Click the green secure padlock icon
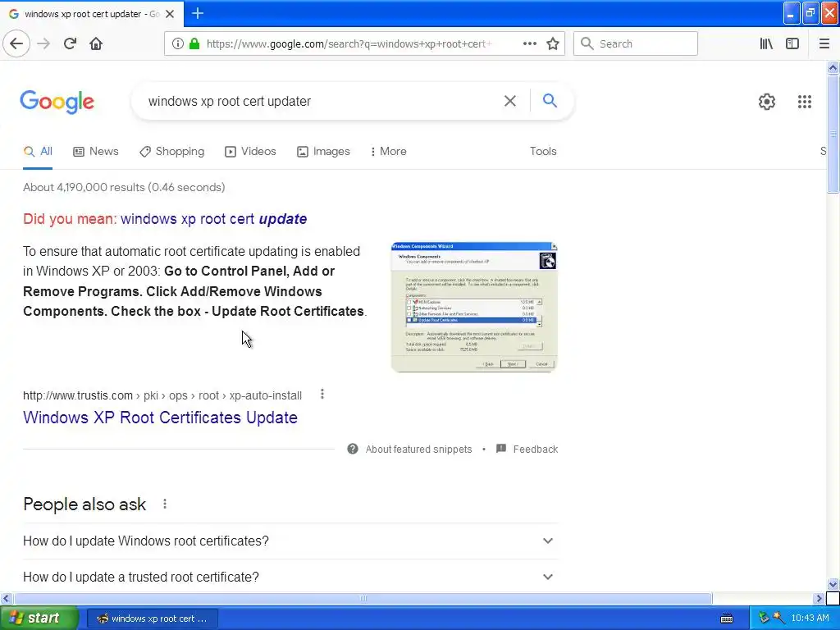 194,43
